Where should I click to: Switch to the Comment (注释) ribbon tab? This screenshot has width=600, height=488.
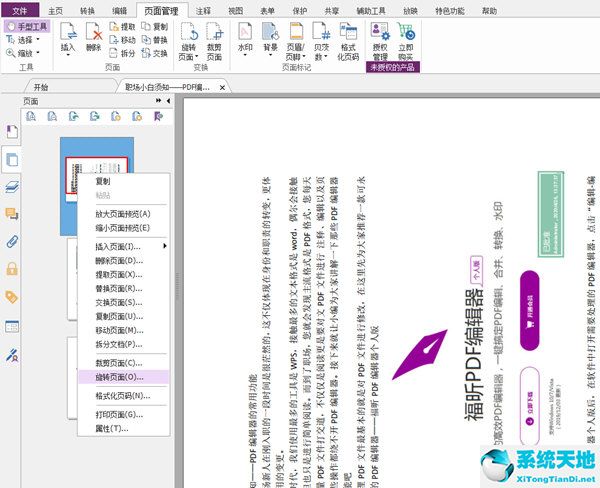click(x=203, y=11)
